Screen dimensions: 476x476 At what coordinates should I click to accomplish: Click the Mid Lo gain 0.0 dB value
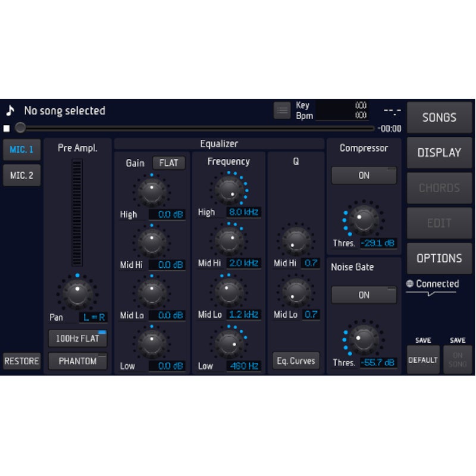click(x=167, y=315)
